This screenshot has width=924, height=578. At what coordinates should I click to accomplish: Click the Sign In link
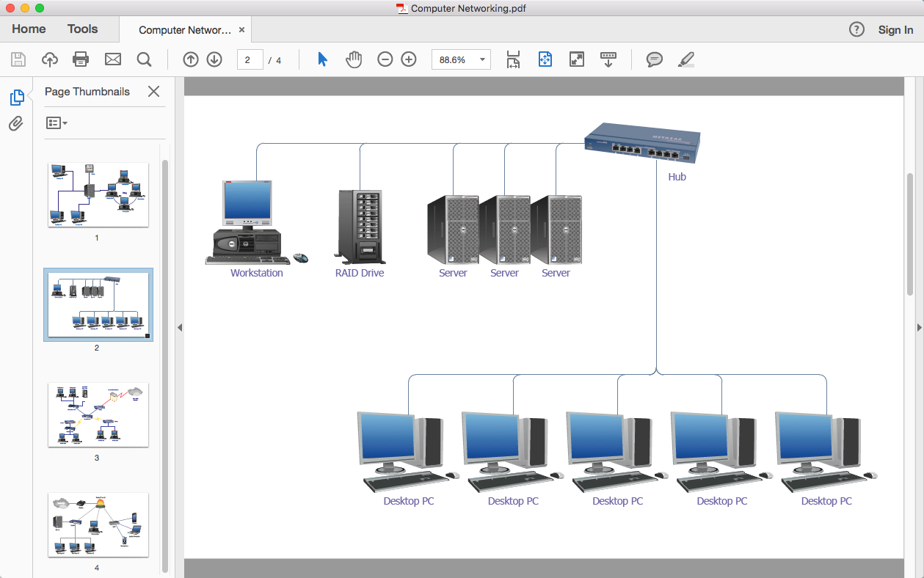point(895,30)
